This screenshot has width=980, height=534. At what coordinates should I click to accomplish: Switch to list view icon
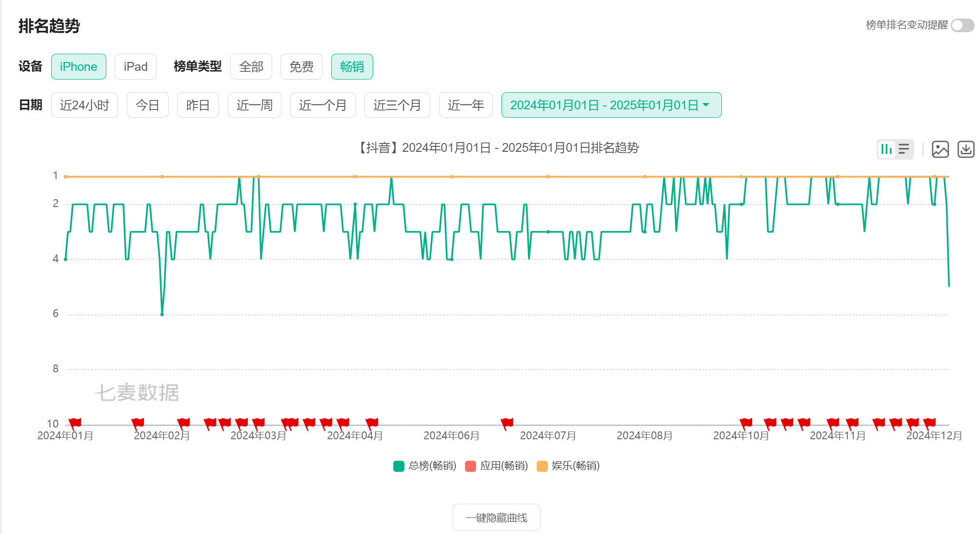point(904,149)
